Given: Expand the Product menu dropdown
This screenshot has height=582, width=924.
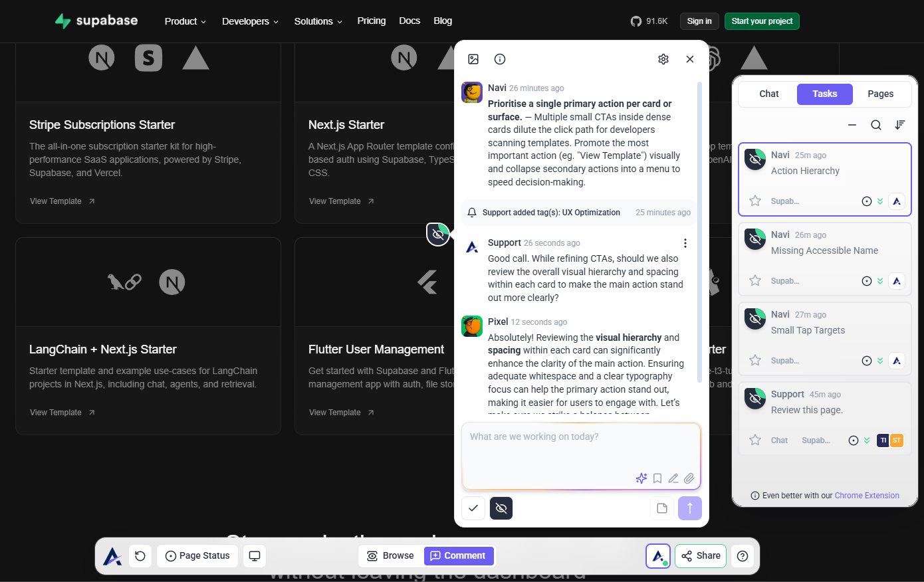Looking at the screenshot, I should click(x=185, y=21).
